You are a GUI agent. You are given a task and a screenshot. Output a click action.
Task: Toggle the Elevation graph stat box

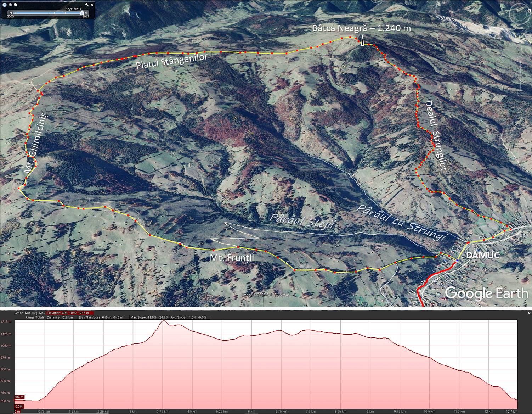pyautogui.click(x=70, y=313)
